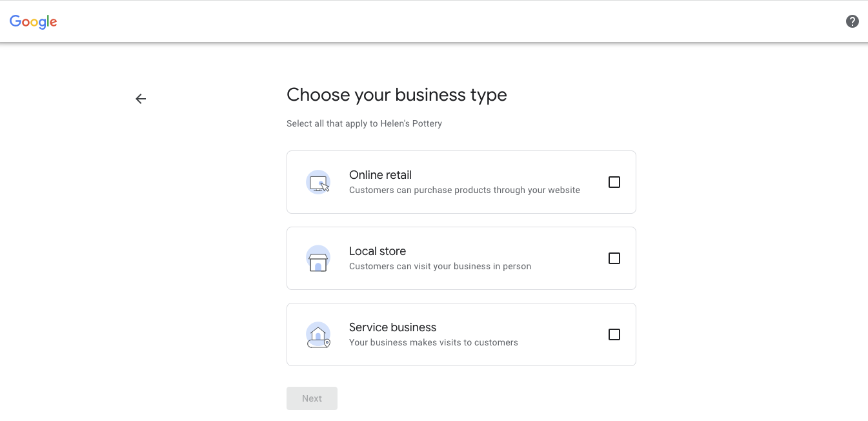Click the Next button
The image size is (868, 421).
point(312,398)
